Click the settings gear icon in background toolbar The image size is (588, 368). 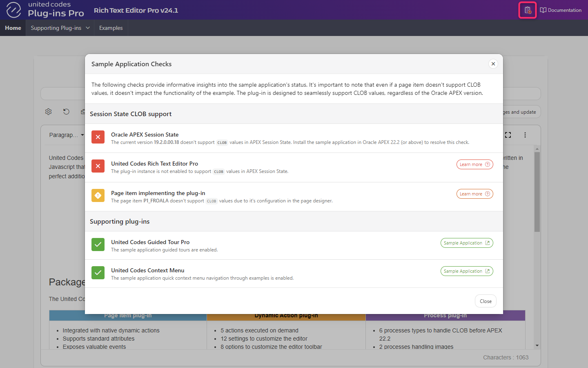pos(49,112)
